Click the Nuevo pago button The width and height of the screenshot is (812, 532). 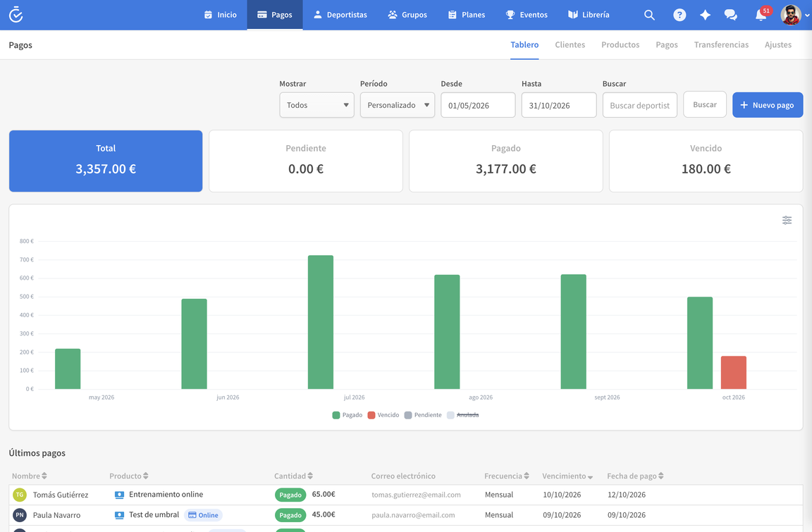coord(768,105)
